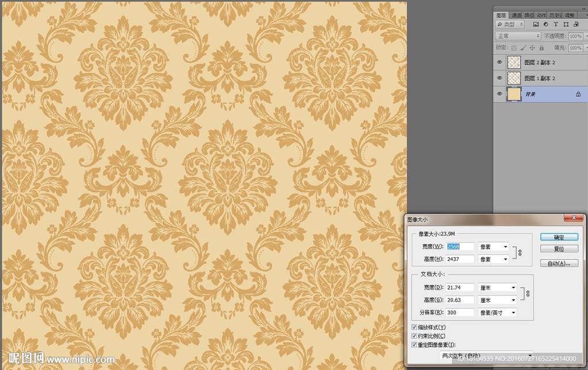Open resolution unit dropdown 像素/英寸
The image size is (588, 370).
pos(497,312)
